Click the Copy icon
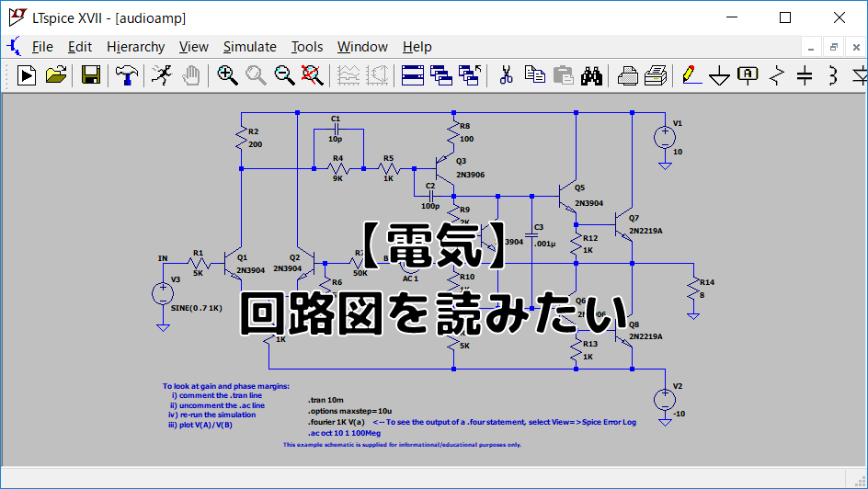The image size is (868, 489). click(535, 74)
